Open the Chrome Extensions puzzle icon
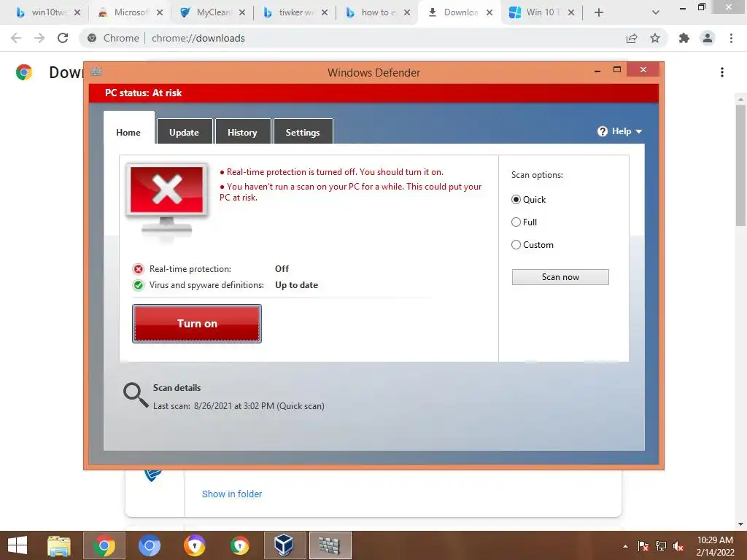This screenshot has height=560, width=747. (x=684, y=38)
